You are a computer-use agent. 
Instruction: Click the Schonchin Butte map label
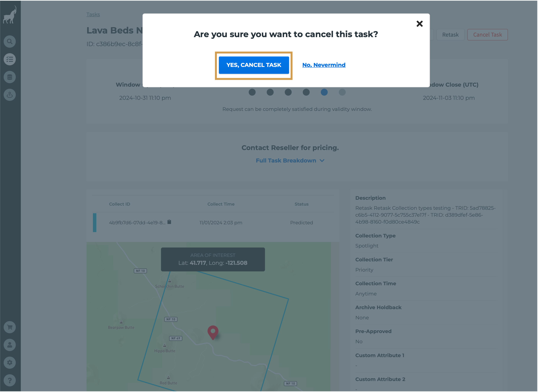(170, 287)
